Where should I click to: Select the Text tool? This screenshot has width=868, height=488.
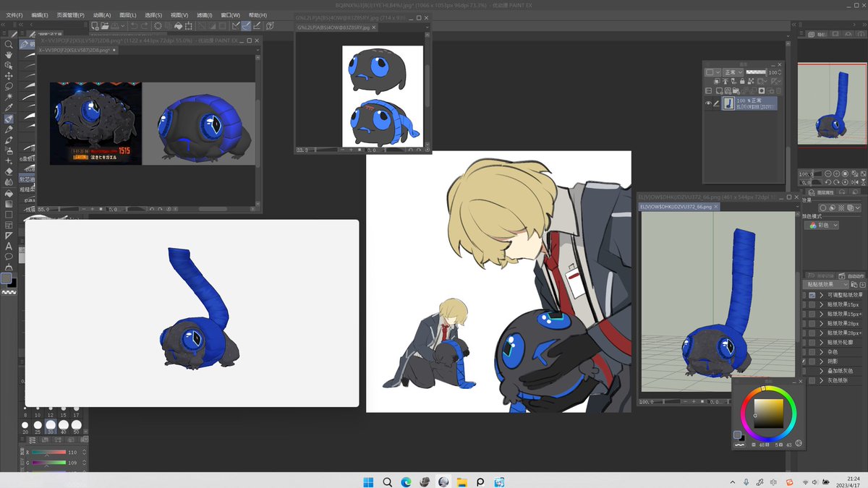pos(9,247)
